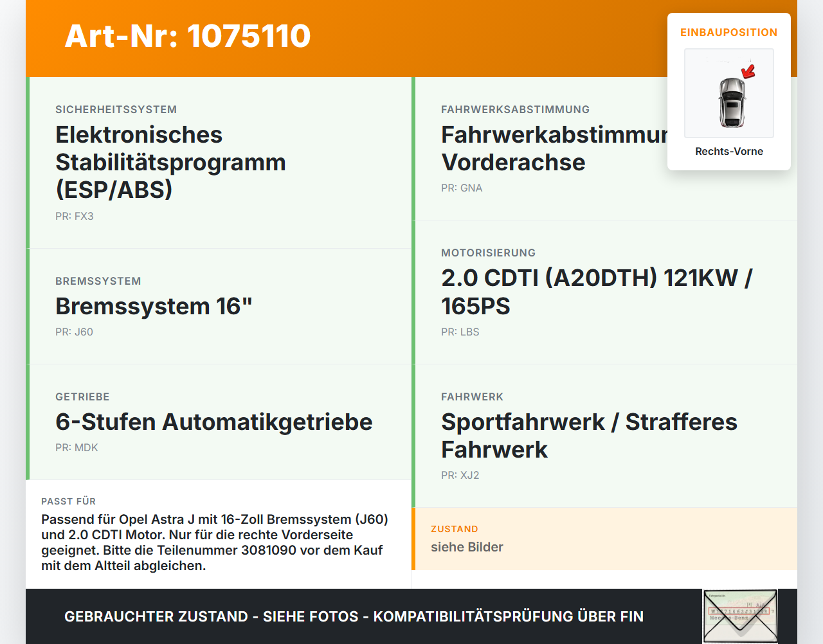Click the ZUSTAND label
823x644 pixels.
[x=455, y=529]
